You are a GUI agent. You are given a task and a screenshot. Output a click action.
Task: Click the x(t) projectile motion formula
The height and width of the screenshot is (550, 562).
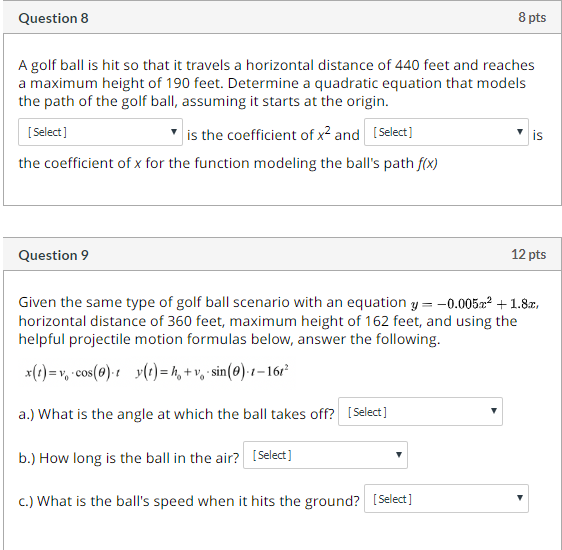72,373
